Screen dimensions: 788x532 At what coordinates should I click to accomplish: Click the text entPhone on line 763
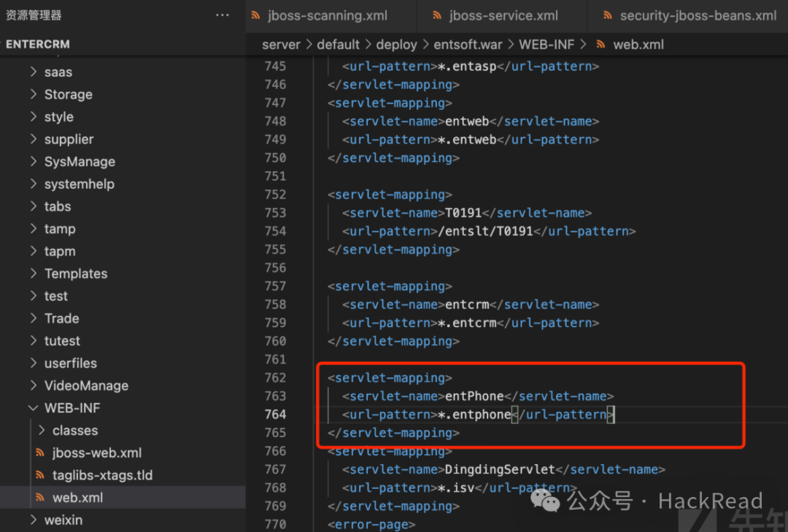474,396
